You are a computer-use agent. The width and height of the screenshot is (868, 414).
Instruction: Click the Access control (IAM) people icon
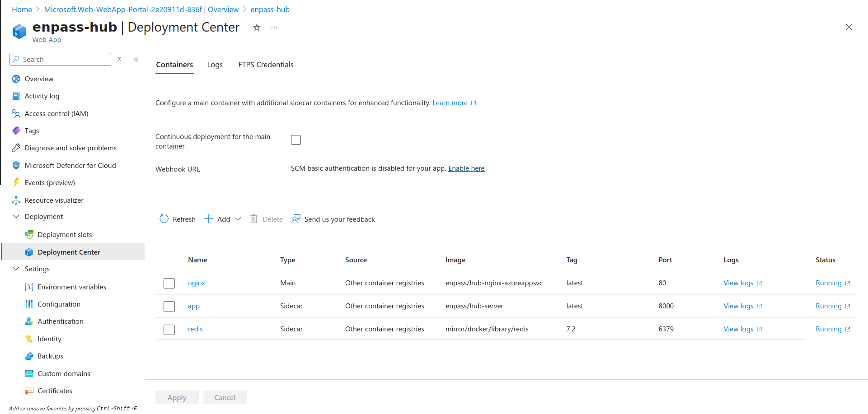(16, 114)
